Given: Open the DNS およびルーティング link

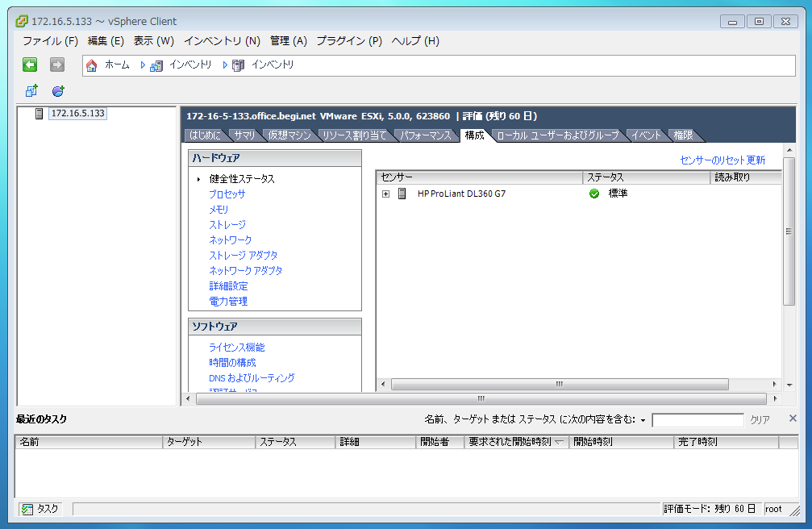Looking at the screenshot, I should point(252,377).
